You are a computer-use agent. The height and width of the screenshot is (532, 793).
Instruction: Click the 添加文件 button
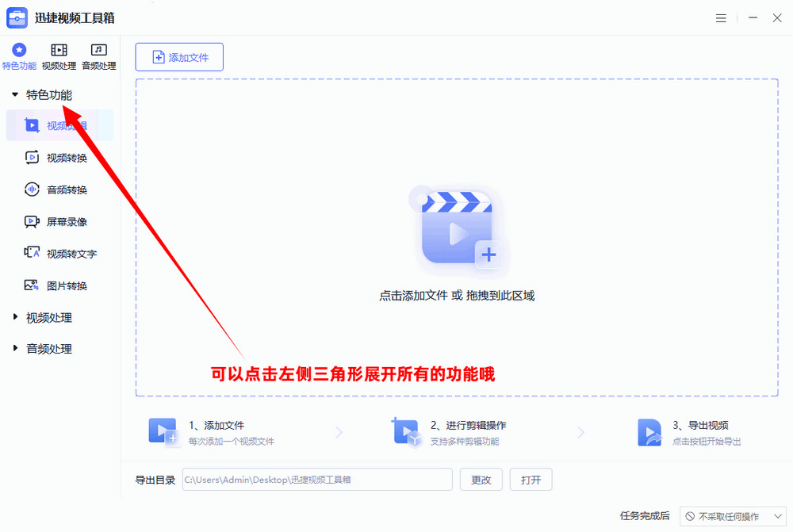(179, 57)
